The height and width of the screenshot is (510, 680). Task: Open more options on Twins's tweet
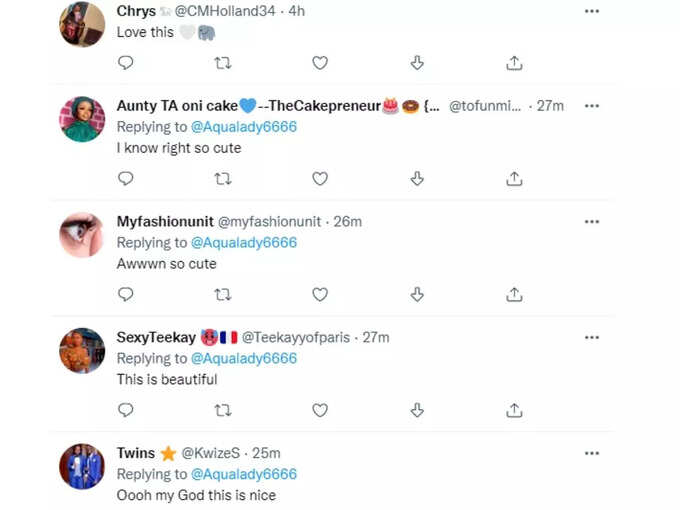point(592,454)
